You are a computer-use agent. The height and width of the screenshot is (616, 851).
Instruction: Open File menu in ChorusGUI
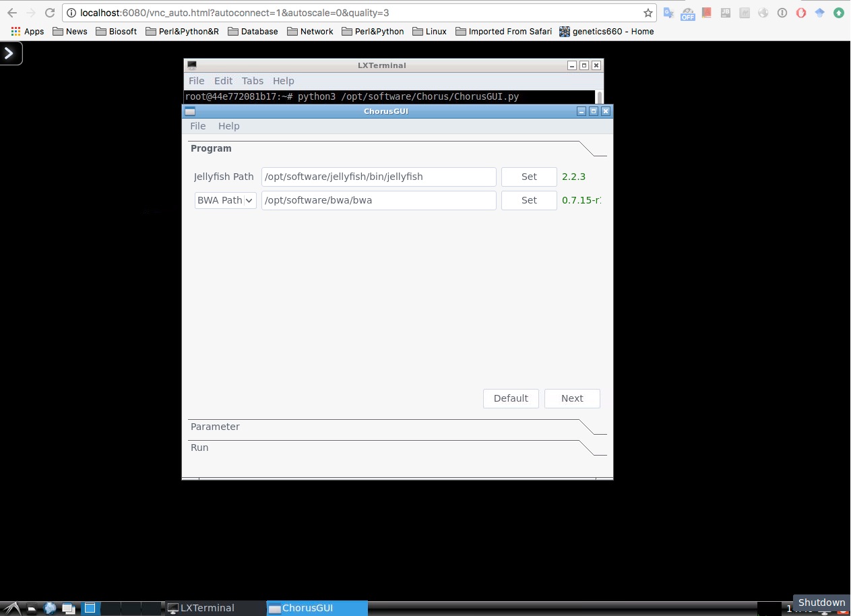[x=198, y=126]
